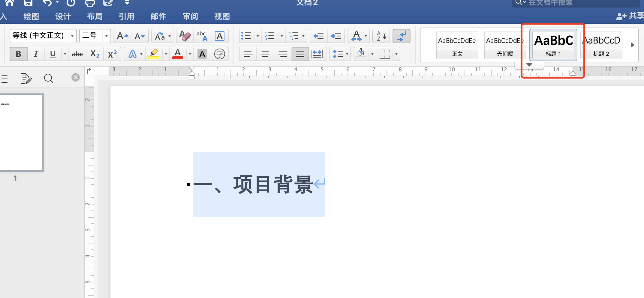
Task: Click the Home icon in title bar
Action: (10, 3)
